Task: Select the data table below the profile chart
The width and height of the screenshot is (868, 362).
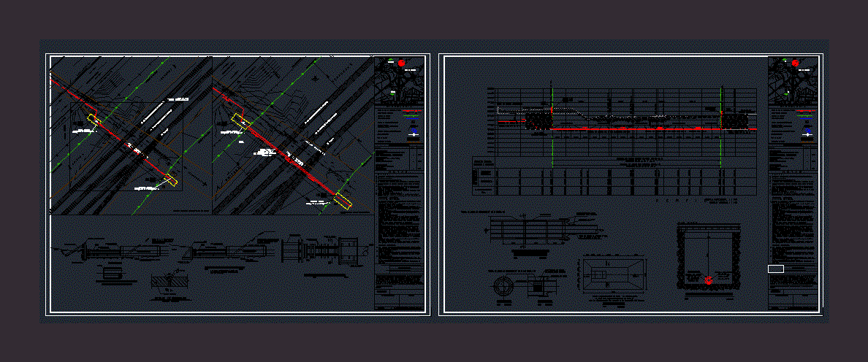Action: (x=614, y=176)
